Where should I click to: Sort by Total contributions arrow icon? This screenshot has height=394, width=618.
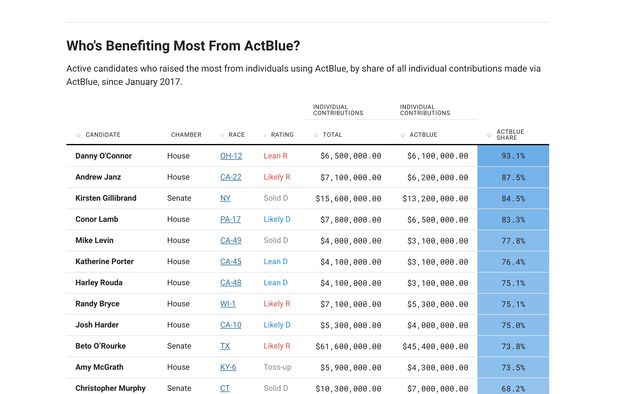pos(315,135)
